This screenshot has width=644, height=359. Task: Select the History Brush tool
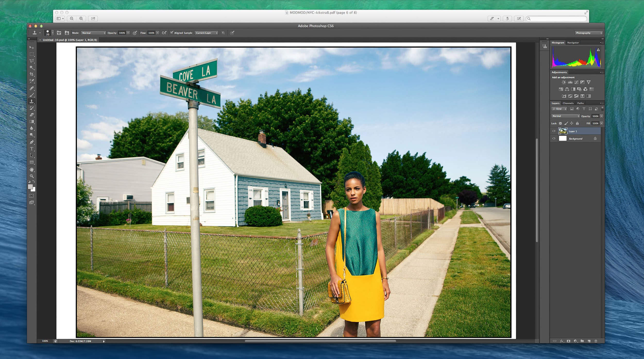click(x=32, y=108)
